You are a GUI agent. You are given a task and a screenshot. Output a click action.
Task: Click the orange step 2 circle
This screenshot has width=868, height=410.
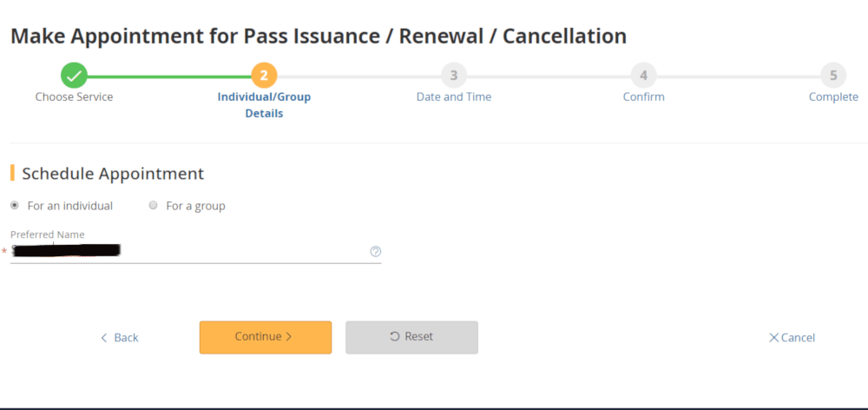[x=264, y=75]
